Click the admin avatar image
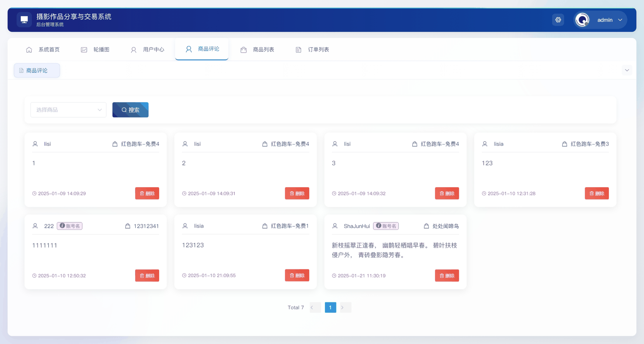Screen dimensions: 644x344 click(582, 20)
